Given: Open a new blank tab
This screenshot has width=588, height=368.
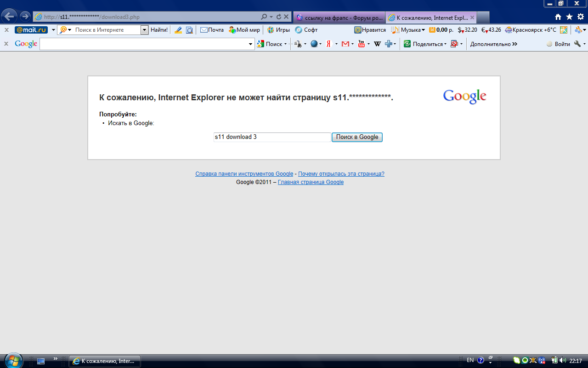Looking at the screenshot, I should tap(483, 17).
